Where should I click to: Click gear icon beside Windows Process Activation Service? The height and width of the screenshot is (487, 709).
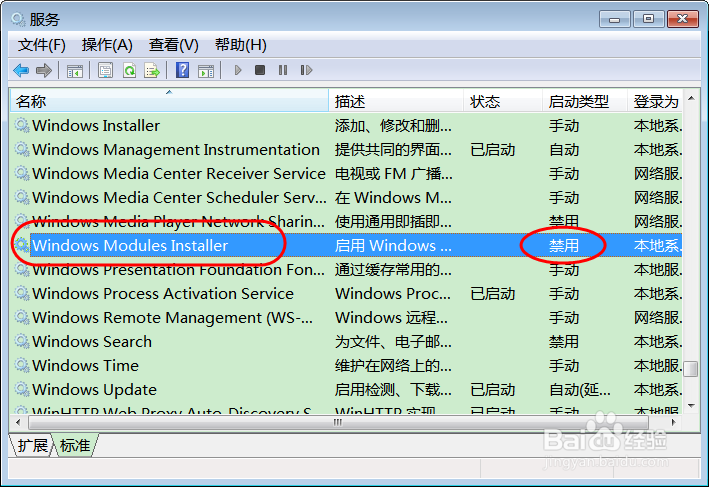click(x=21, y=293)
